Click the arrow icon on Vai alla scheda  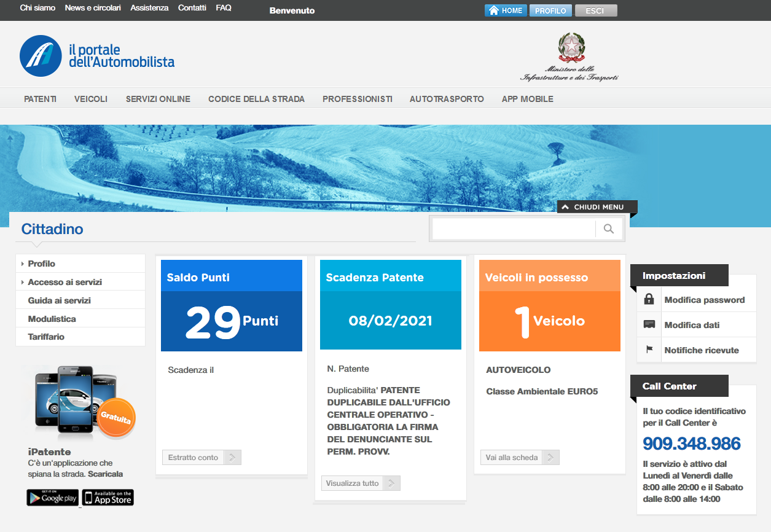pyautogui.click(x=551, y=457)
